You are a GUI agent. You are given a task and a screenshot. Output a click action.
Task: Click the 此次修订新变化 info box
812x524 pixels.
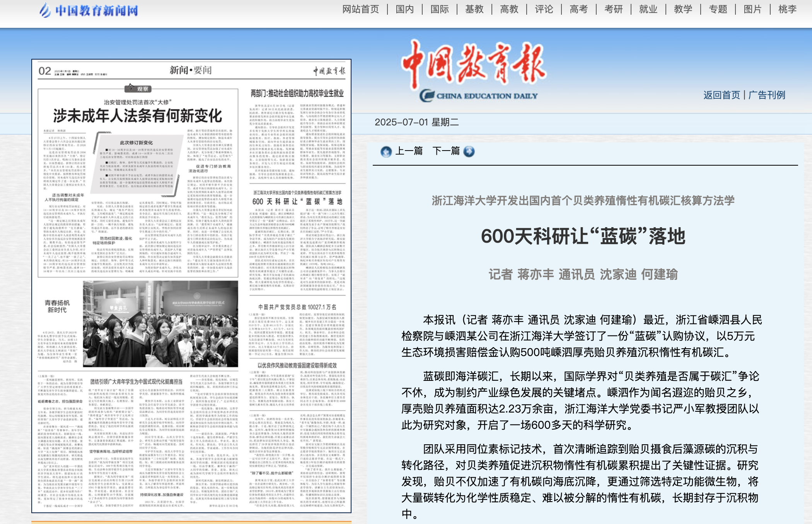[x=136, y=164]
